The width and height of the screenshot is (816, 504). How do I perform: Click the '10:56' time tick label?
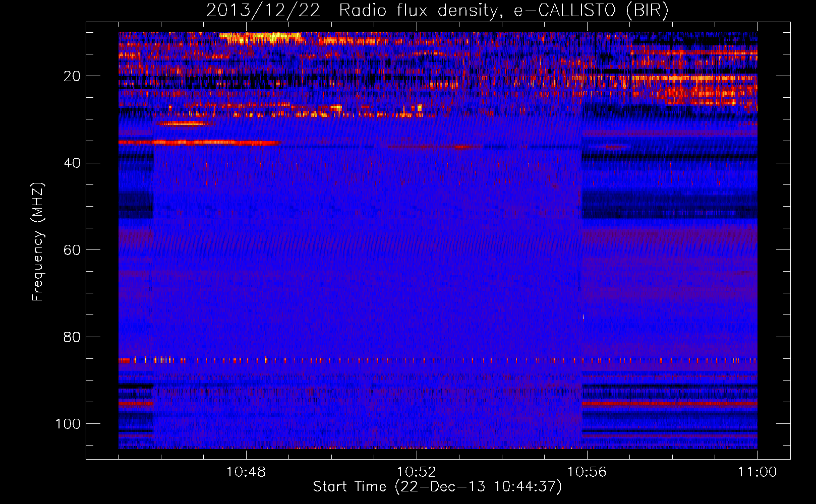[587, 472]
